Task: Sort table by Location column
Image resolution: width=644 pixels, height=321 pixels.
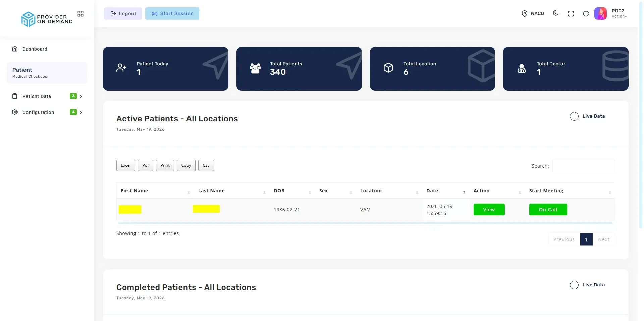Action: tap(389, 191)
